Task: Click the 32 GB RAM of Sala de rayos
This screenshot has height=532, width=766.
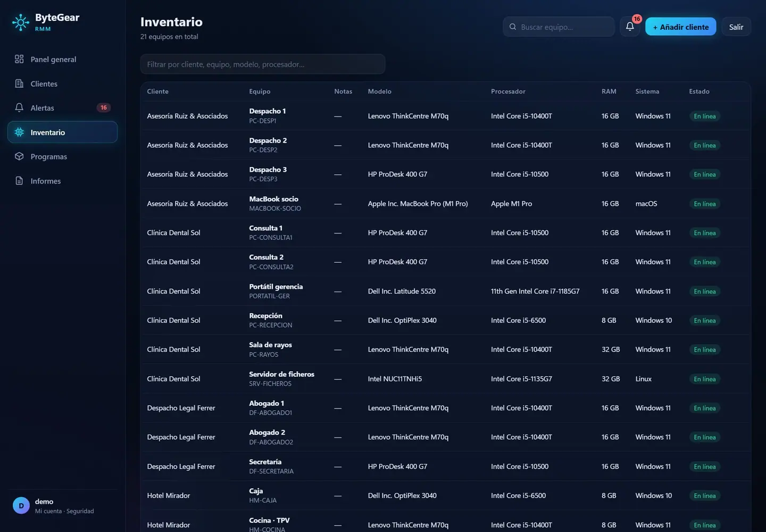Action: [x=611, y=350]
